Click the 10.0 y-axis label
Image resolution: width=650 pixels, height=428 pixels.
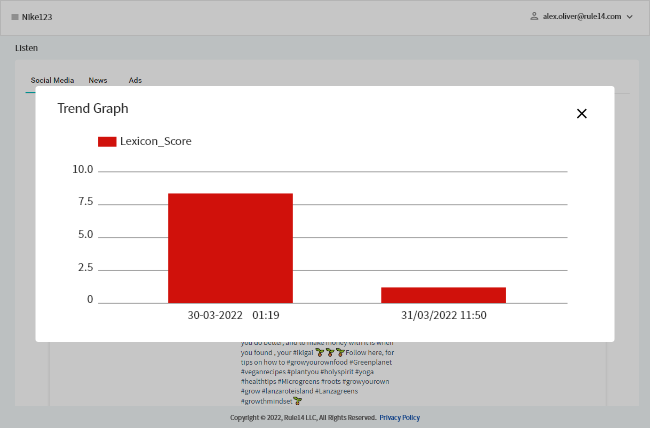pos(83,170)
